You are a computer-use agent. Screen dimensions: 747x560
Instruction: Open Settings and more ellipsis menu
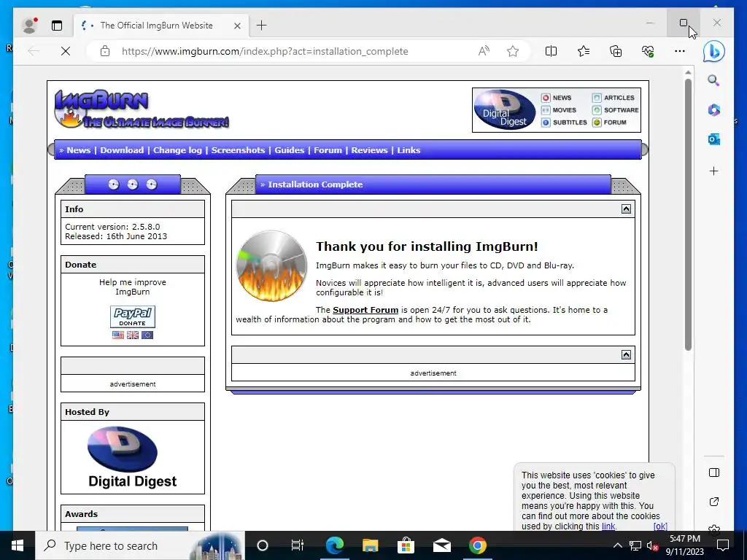point(680,51)
